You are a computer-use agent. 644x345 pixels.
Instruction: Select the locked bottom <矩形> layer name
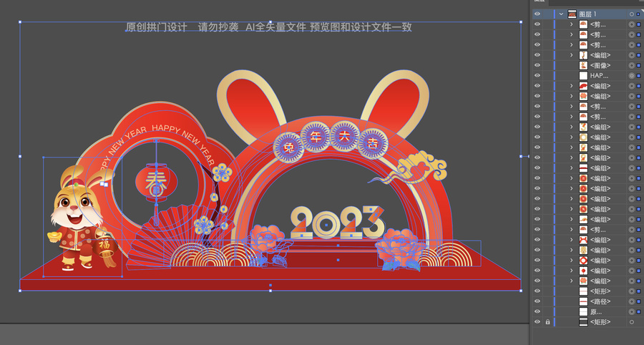[600, 322]
